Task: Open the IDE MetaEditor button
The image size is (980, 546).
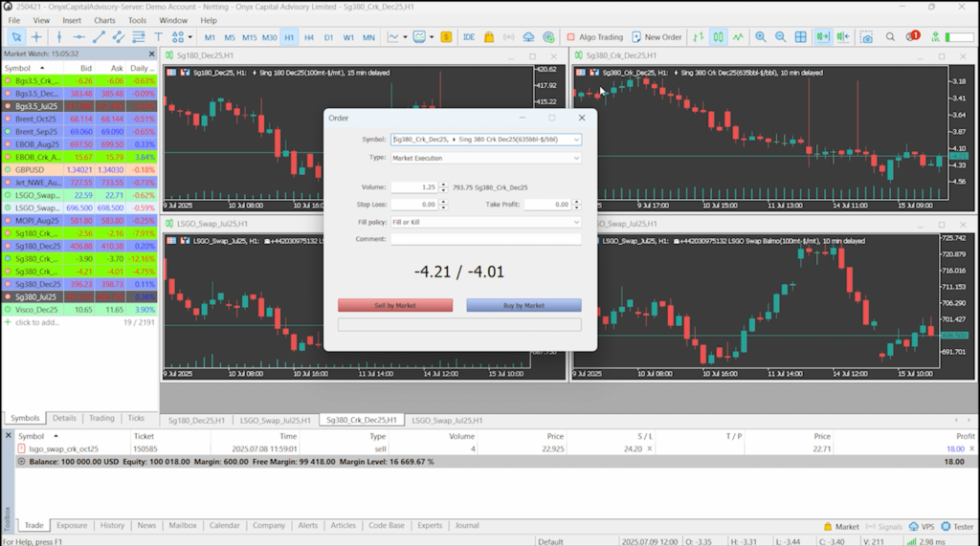Action: (x=469, y=37)
